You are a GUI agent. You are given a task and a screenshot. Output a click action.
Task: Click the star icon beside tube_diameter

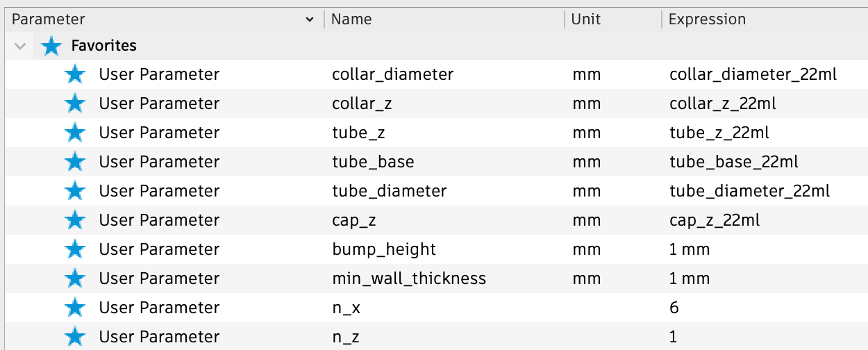pos(74,191)
